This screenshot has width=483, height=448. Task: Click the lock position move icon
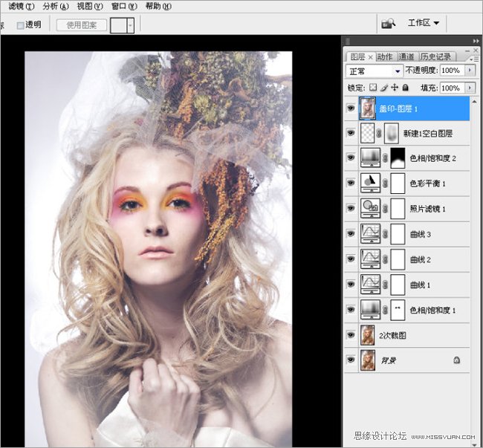pyautogui.click(x=395, y=88)
